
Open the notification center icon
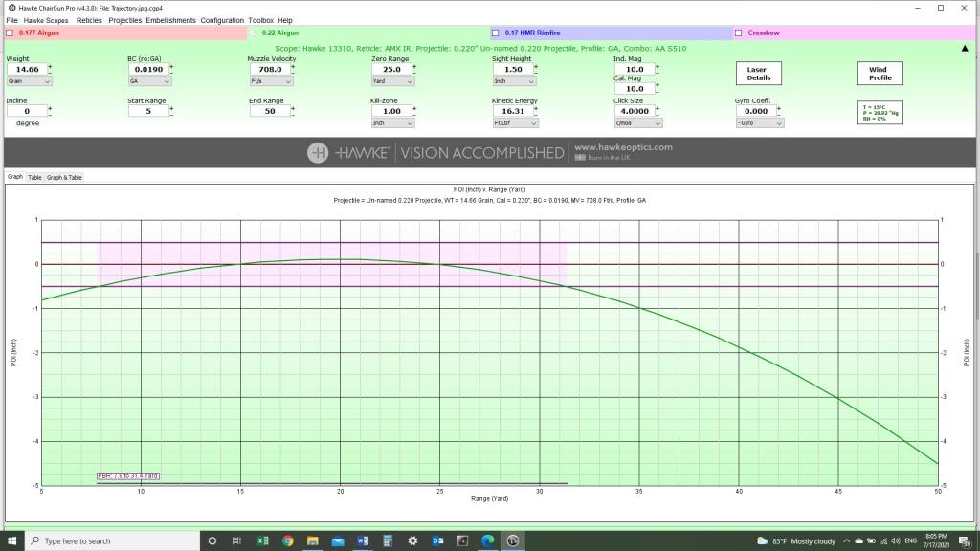click(x=965, y=541)
